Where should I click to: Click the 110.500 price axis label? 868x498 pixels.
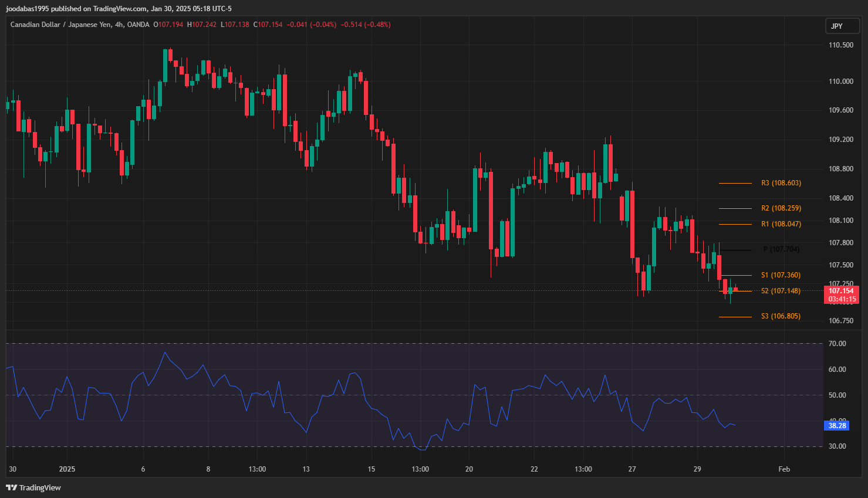pos(840,45)
